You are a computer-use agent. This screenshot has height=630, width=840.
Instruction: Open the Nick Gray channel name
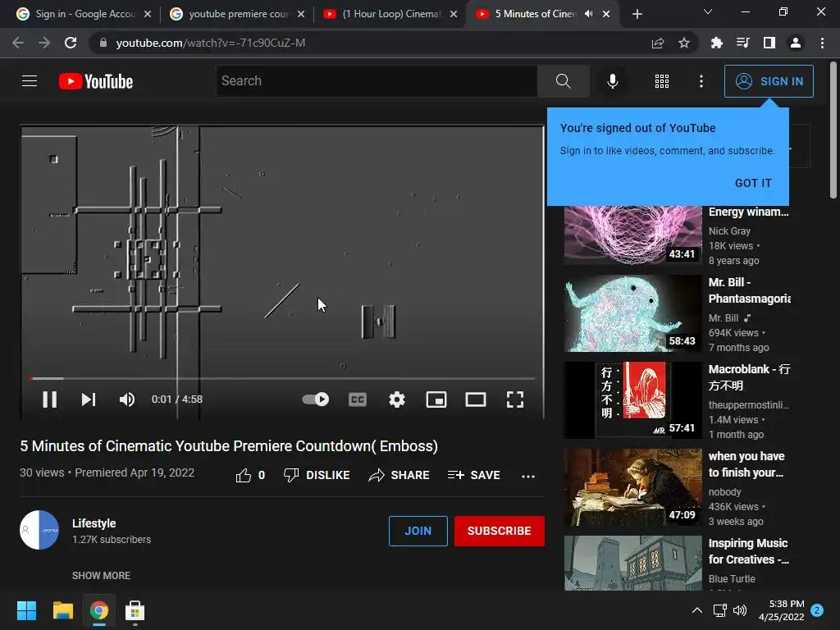pos(729,231)
